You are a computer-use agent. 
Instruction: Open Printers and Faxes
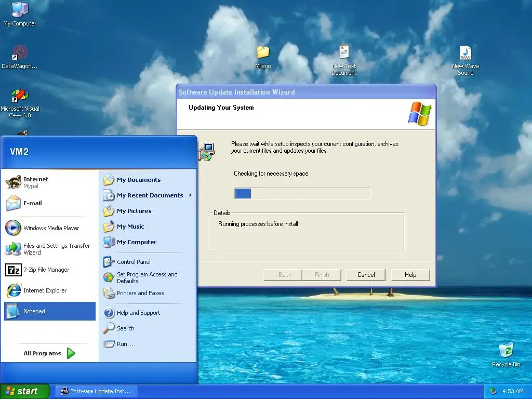click(148, 293)
